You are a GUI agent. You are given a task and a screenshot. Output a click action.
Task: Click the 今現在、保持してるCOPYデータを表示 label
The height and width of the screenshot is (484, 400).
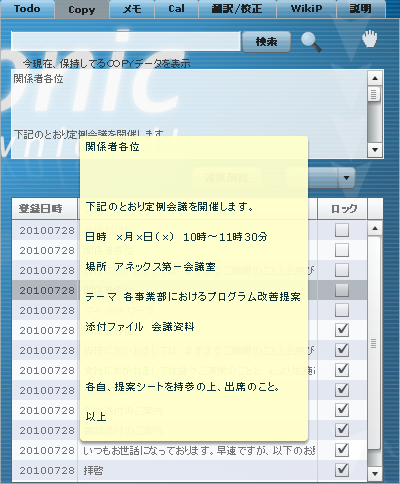click(107, 63)
